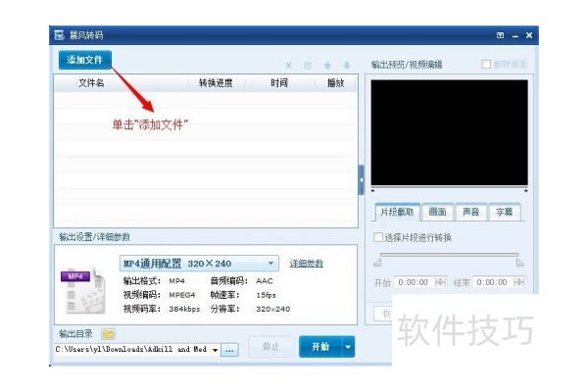
Task: Click the 停止 button
Action: (x=271, y=347)
